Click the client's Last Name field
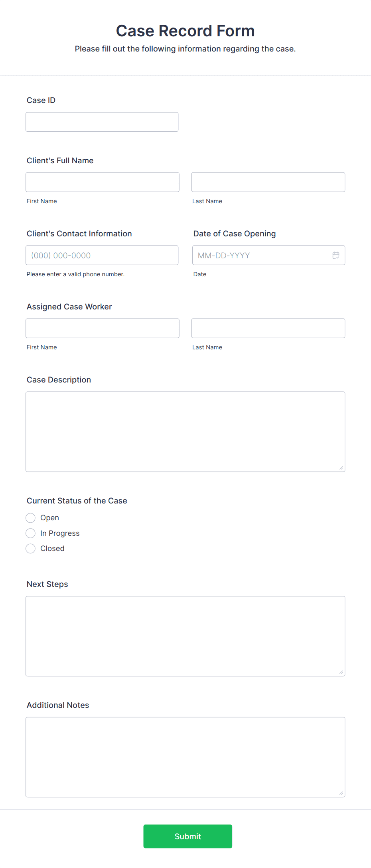This screenshot has height=868, width=371. click(x=268, y=182)
